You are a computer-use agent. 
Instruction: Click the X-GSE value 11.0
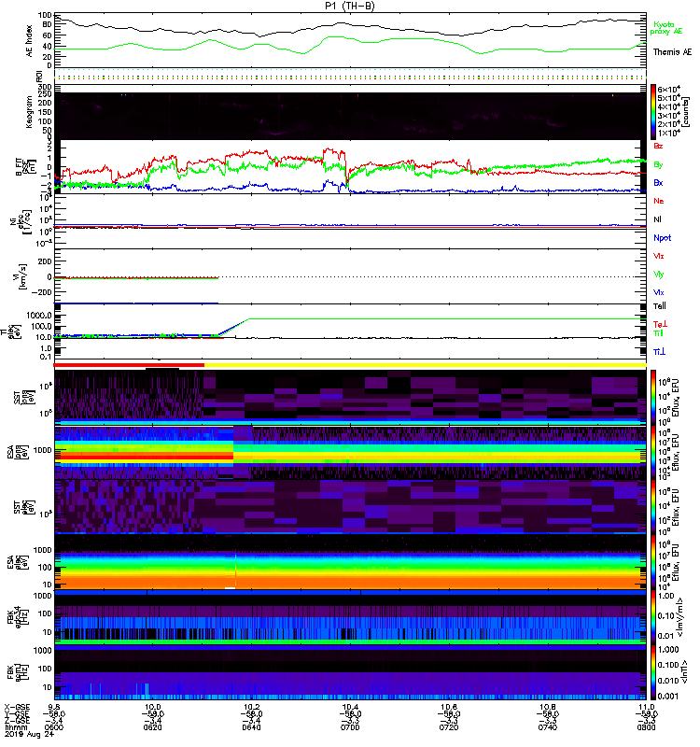pos(646,707)
